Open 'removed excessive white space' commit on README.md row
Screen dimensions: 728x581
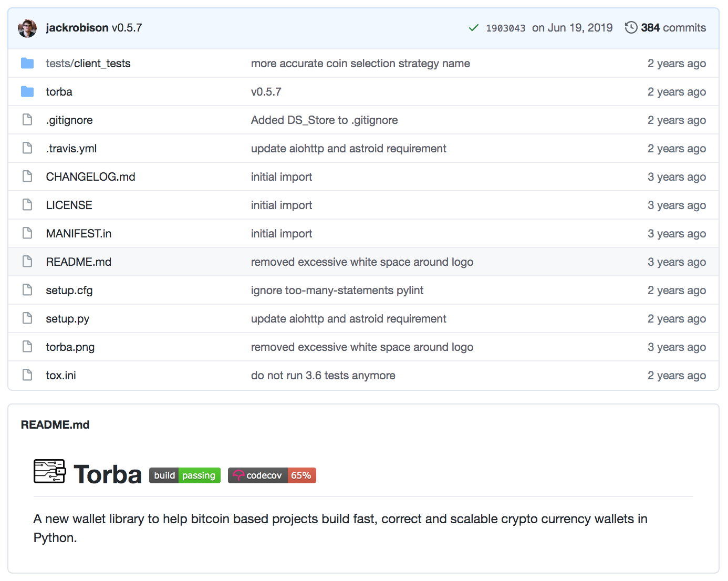(362, 262)
